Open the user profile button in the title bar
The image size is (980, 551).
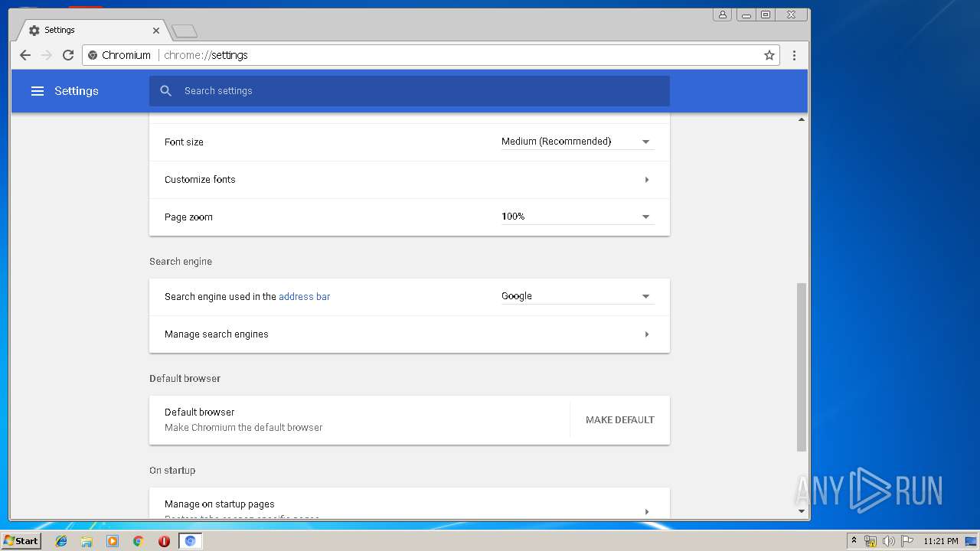pos(722,15)
